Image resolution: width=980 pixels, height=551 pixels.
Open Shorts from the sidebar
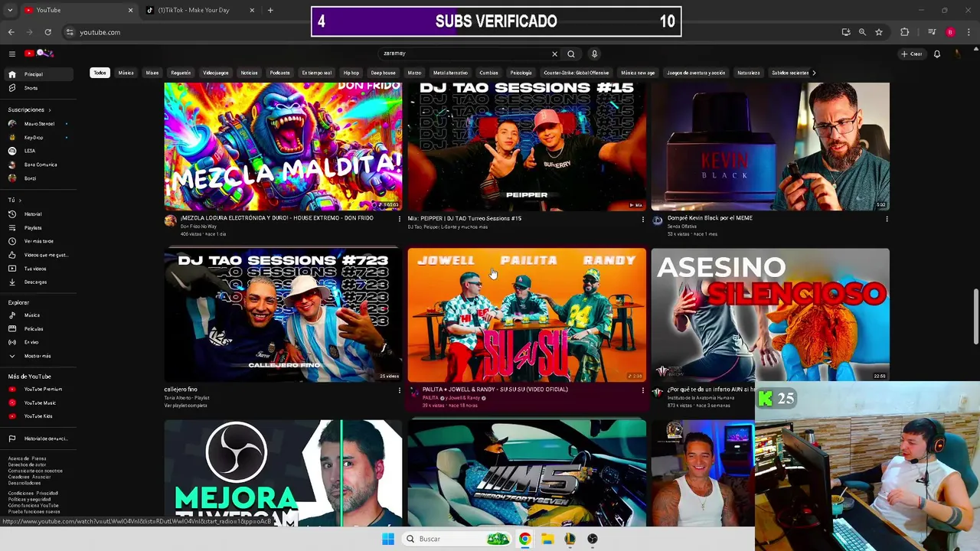coord(38,88)
